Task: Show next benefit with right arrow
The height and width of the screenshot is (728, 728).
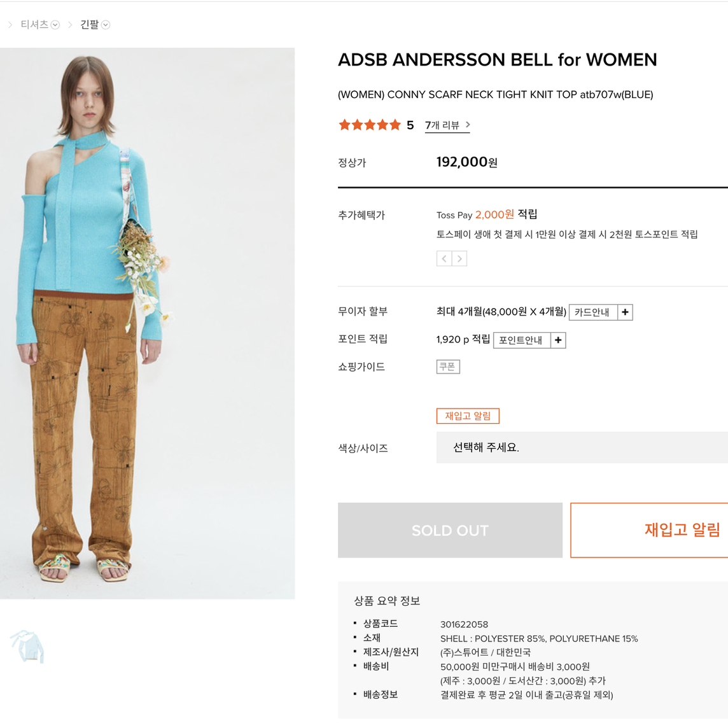Action: click(x=459, y=258)
